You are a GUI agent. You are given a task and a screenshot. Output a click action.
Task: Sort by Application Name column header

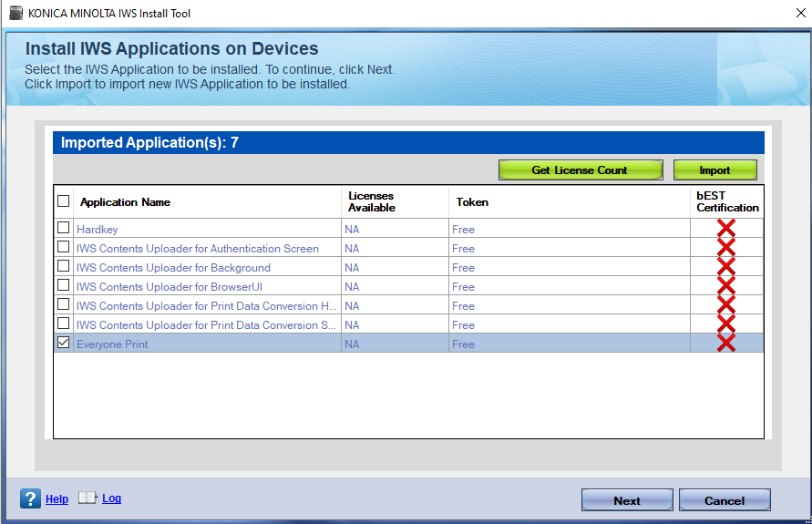click(x=125, y=202)
